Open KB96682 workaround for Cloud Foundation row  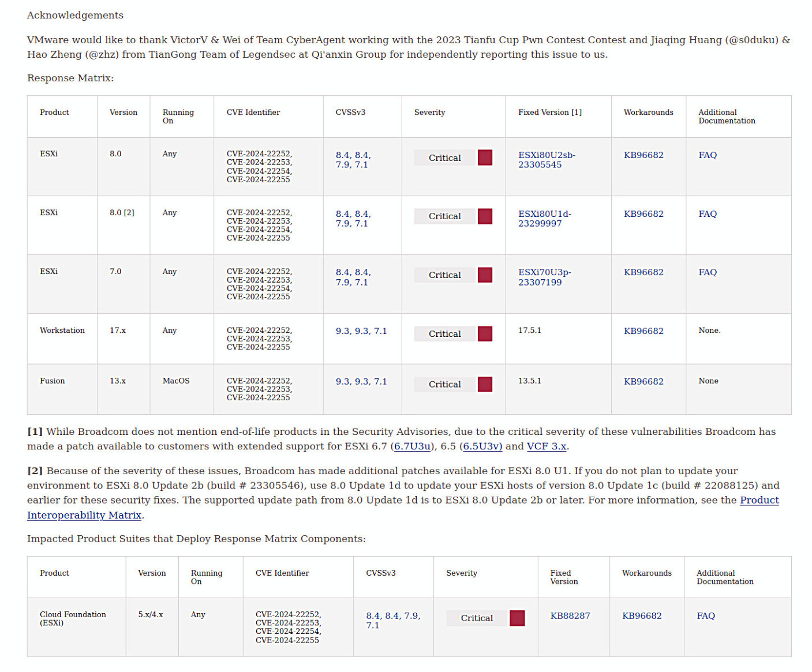coord(642,616)
